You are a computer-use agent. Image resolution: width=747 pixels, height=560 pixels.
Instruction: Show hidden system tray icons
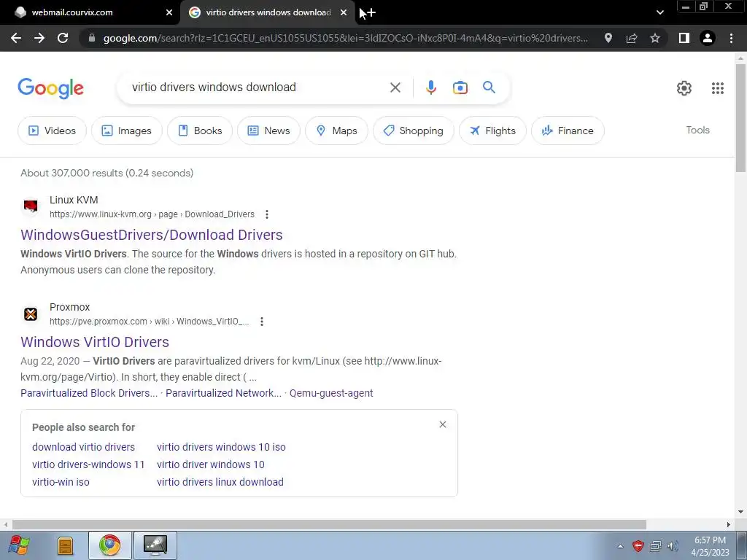click(x=620, y=546)
